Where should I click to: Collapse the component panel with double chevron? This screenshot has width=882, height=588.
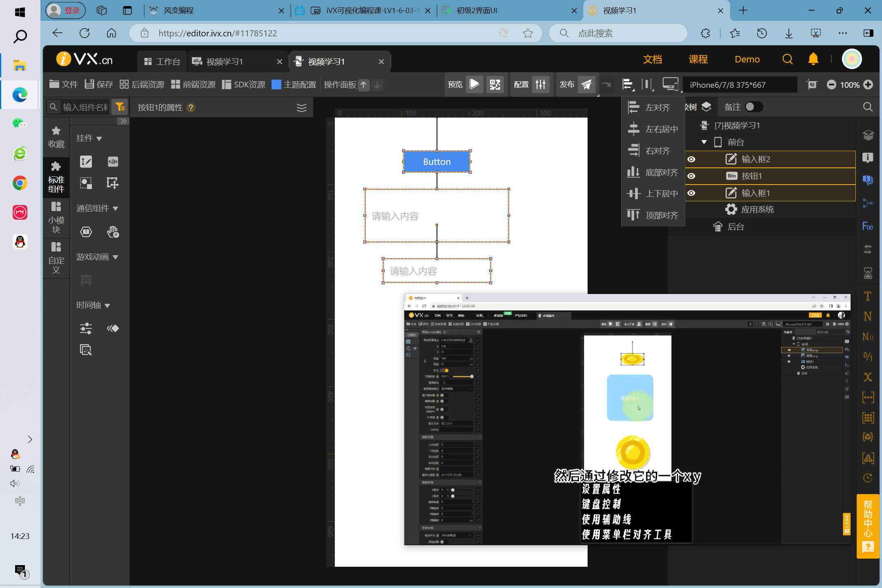[x=123, y=121]
